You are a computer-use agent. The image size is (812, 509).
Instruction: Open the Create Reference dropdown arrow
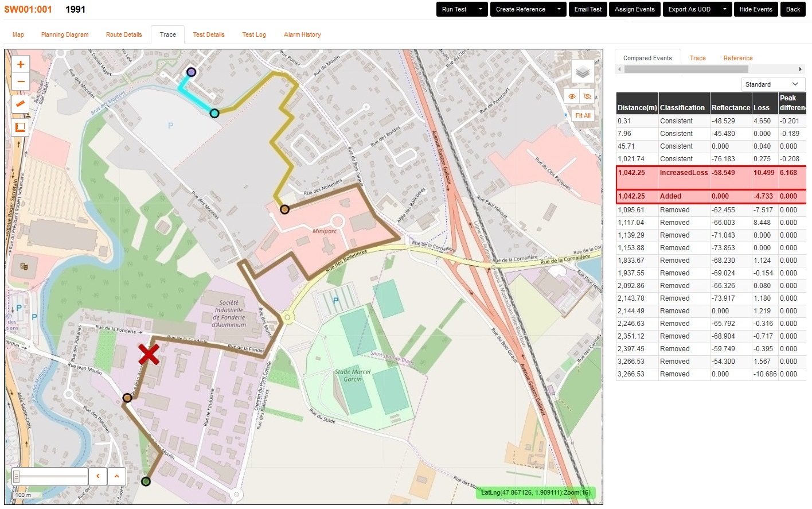[559, 9]
